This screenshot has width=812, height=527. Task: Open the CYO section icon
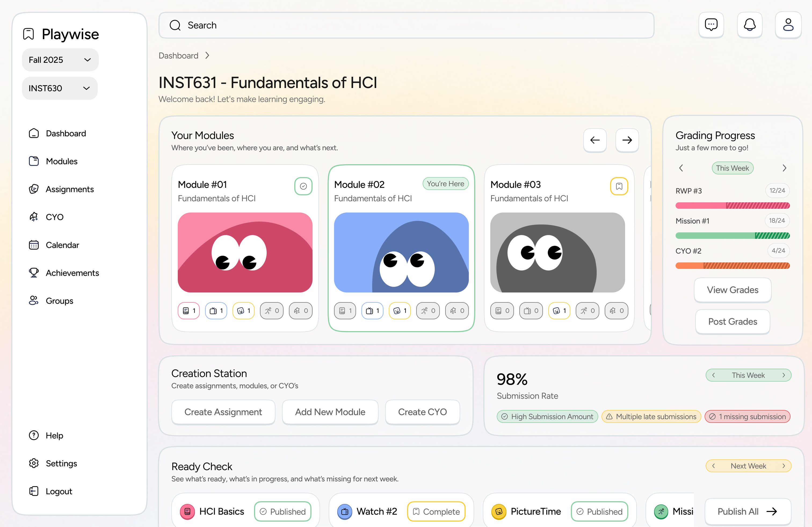(34, 217)
